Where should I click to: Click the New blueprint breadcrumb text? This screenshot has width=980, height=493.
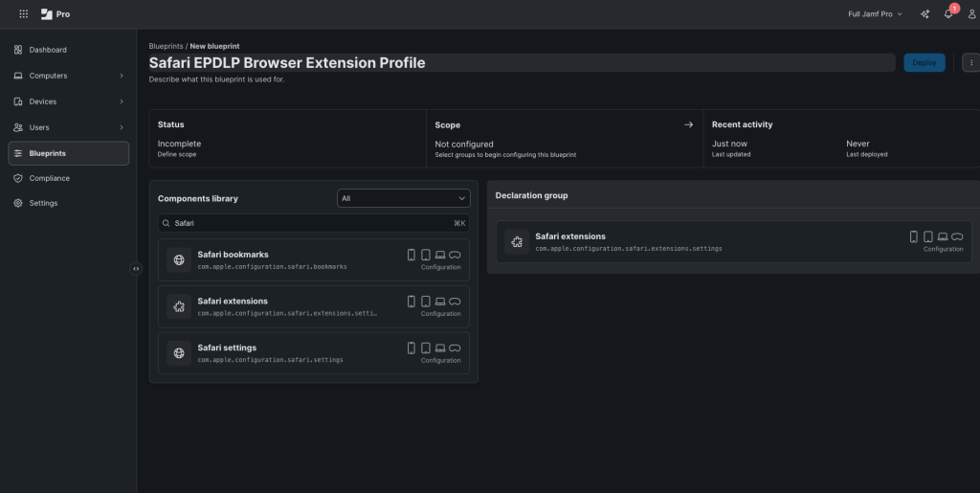[214, 46]
